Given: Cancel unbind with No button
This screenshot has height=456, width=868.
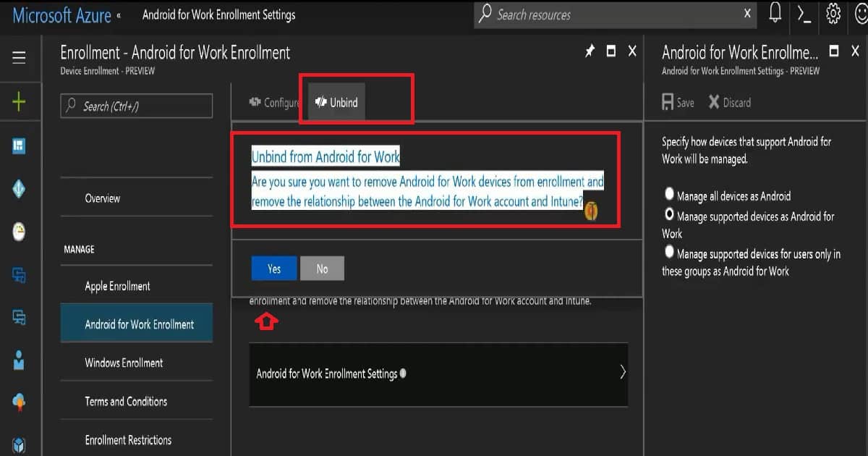Looking at the screenshot, I should [x=322, y=269].
